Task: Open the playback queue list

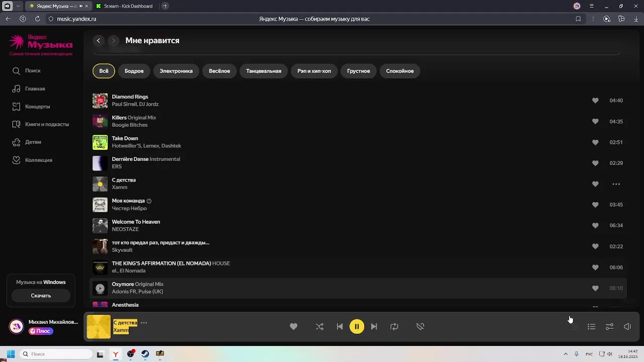Action: (x=592, y=327)
